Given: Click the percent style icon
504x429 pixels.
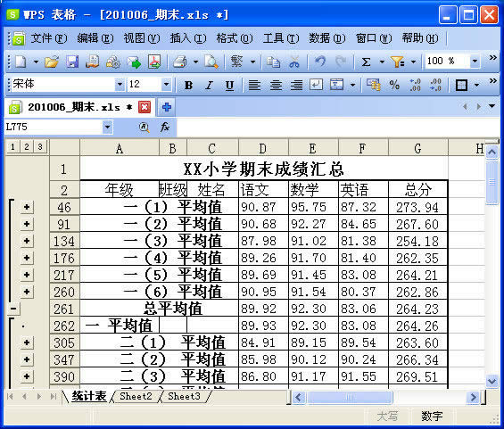Looking at the screenshot, I should point(394,85).
